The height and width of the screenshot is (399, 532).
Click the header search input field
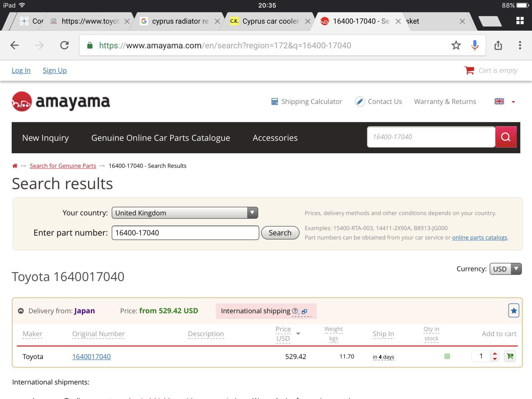(x=431, y=137)
